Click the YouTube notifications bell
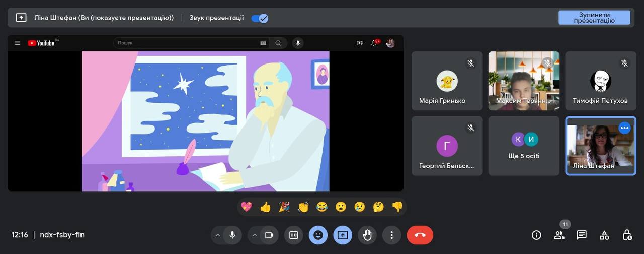Viewport: 644px width, 254px height. 374,43
